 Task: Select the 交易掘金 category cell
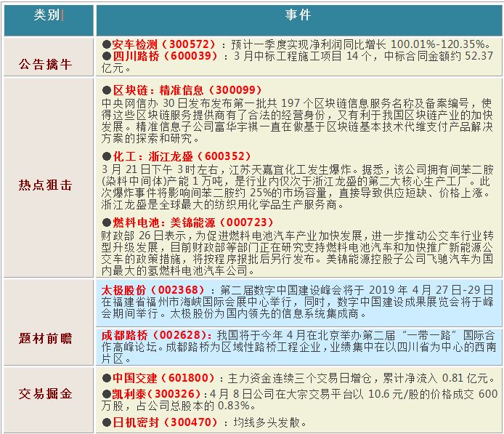pyautogui.click(x=49, y=400)
